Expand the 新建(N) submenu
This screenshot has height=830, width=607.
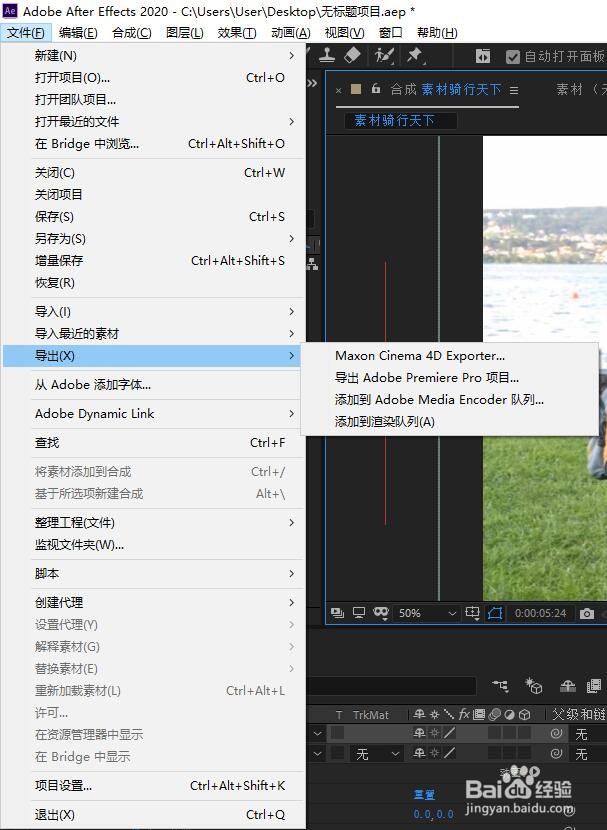[153, 56]
